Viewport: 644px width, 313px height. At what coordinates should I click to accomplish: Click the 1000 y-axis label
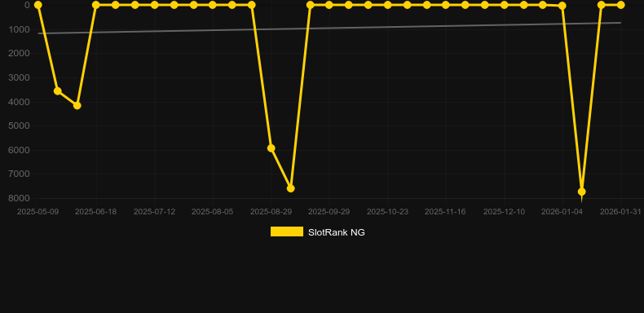click(19, 29)
